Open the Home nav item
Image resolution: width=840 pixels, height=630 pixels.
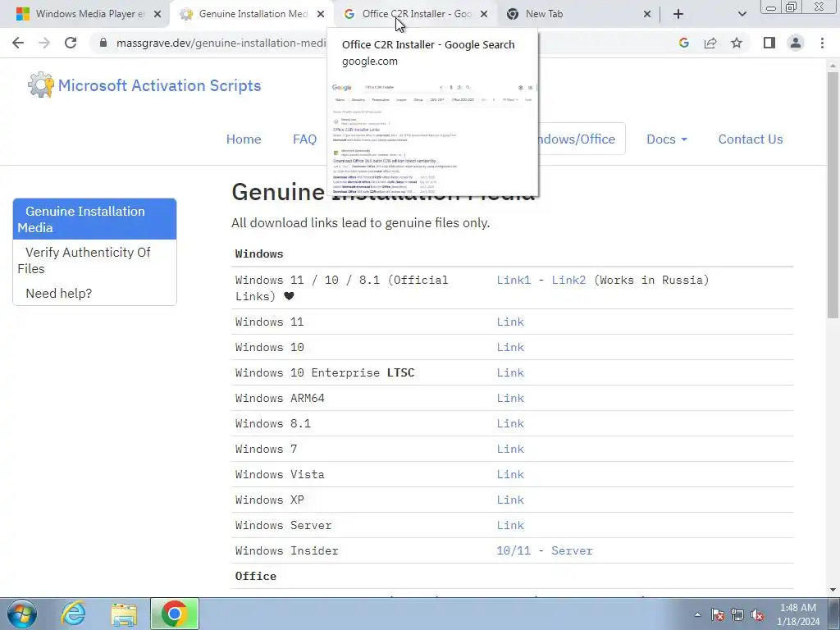click(x=244, y=139)
